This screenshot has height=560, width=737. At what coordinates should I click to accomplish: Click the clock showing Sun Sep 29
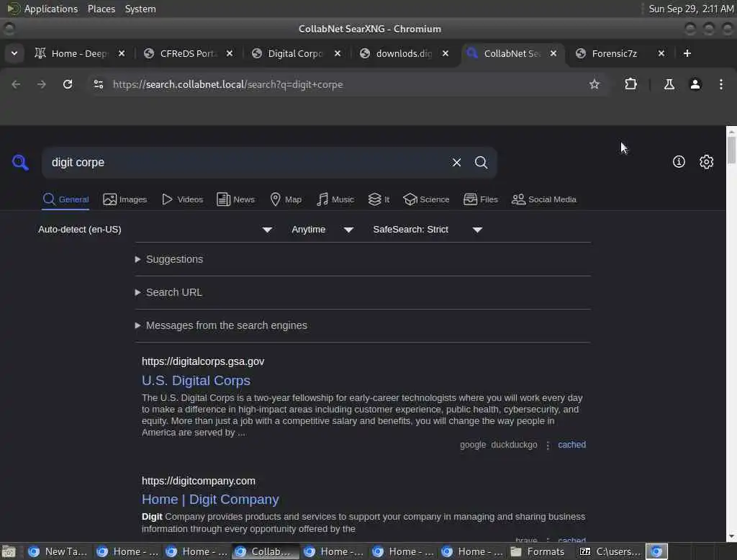click(x=690, y=9)
